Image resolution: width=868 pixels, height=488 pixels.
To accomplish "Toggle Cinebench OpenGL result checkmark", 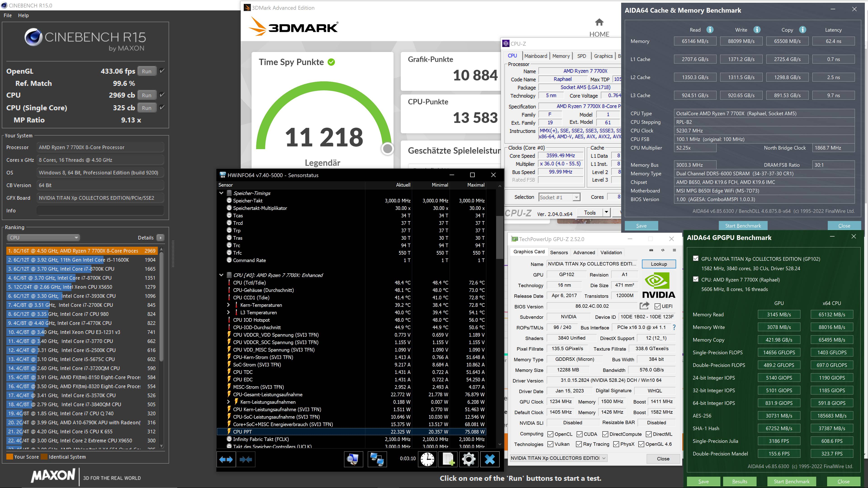I will coord(162,71).
